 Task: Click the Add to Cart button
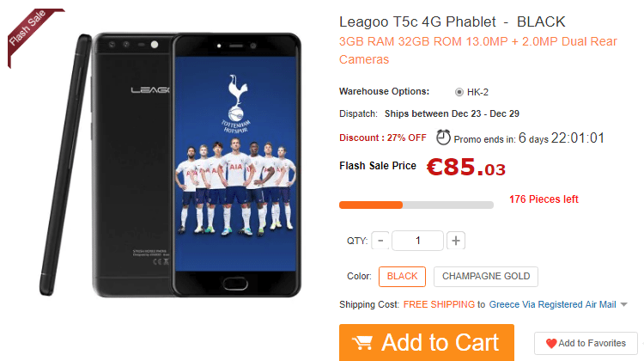(427, 342)
